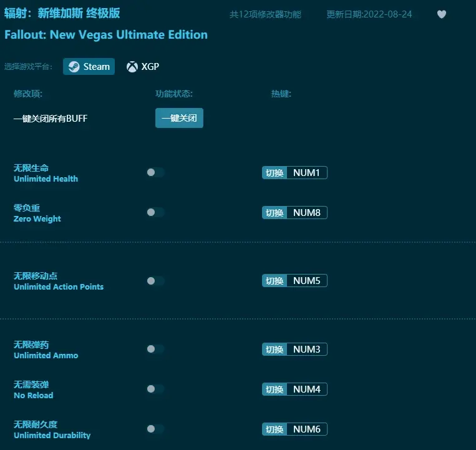Click the NUM5 hotkey field
The image size is (476, 450).
(x=306, y=281)
